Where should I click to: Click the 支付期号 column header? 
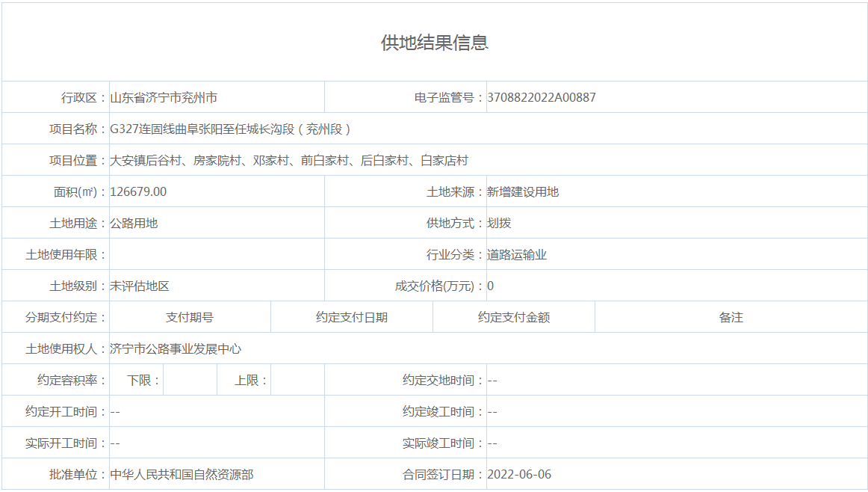[190, 318]
